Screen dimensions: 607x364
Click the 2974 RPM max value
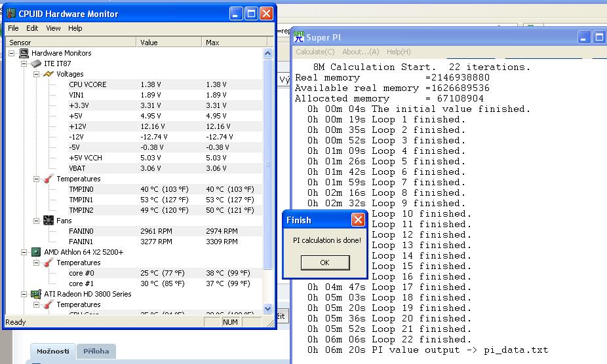(222, 231)
